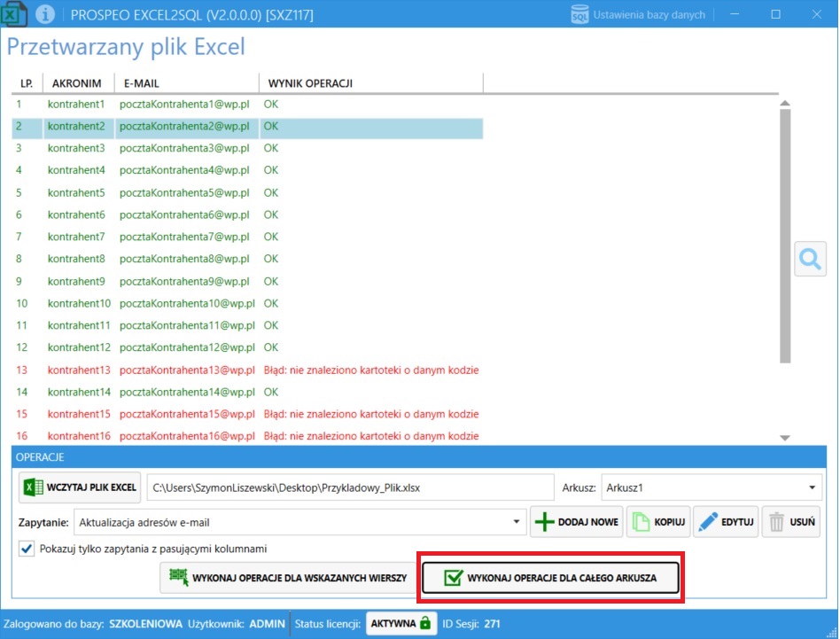Select row kontrahent10

coord(247,303)
